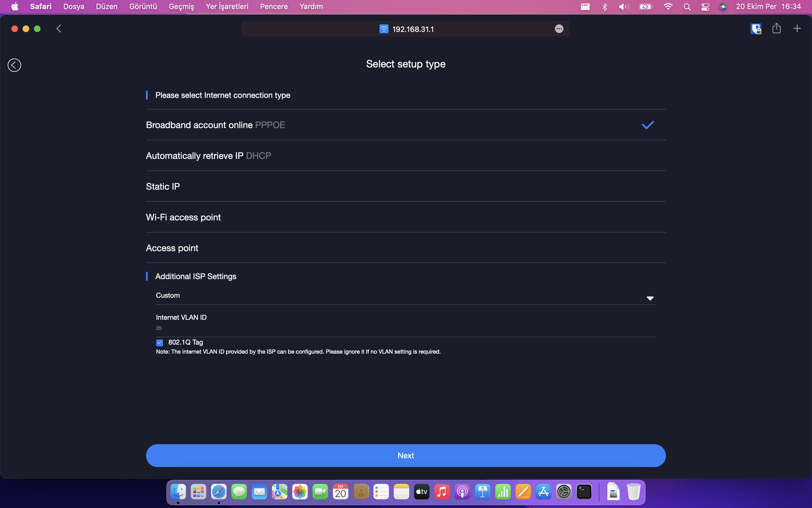Open Spotlight search magnifier icon
Viewport: 812px width, 508px height.
(x=687, y=7)
